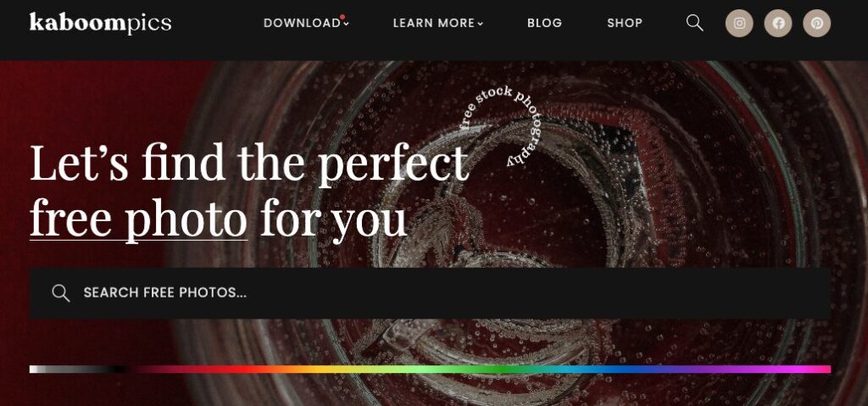
Task: Click the chevron next to Learn More
Action: 480,24
